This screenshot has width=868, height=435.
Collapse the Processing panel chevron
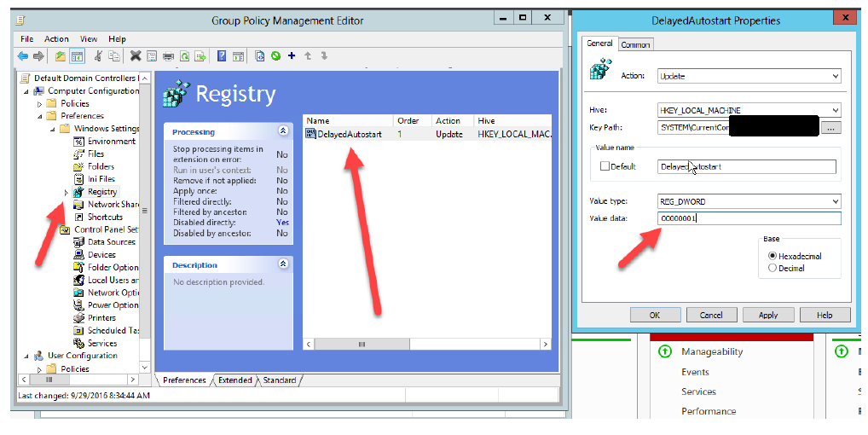283,131
